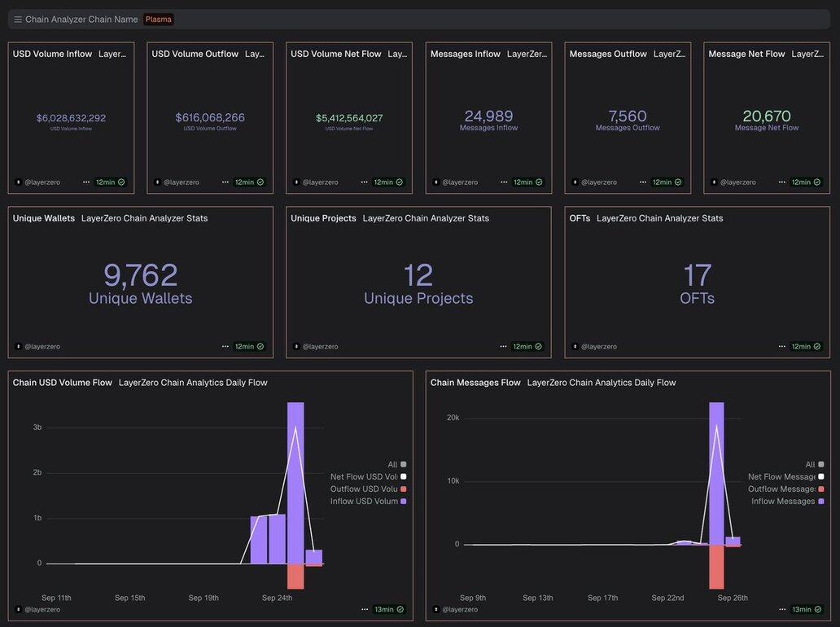Image resolution: width=840 pixels, height=627 pixels.
Task: Open @layerzero author on Unique Wallets card
Action: coord(37,347)
